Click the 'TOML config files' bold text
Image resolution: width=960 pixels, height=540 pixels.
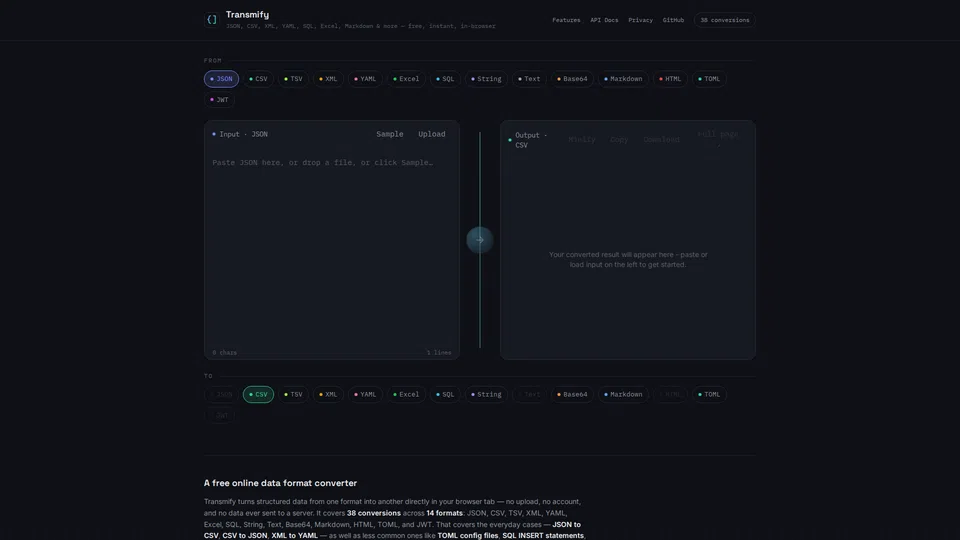tap(468, 536)
